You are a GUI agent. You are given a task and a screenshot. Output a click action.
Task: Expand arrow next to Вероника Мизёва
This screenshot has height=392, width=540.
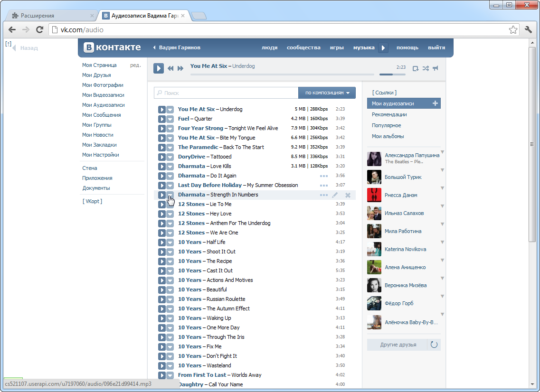443,278
